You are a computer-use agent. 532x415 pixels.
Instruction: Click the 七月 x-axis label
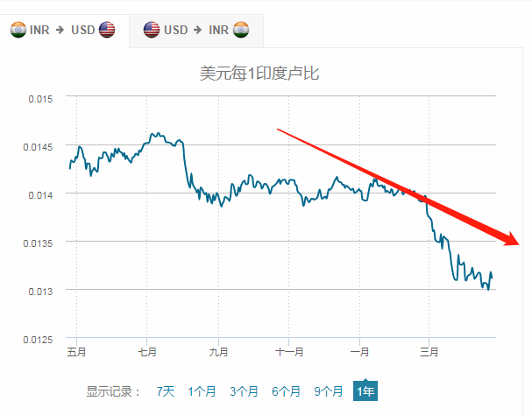click(147, 352)
